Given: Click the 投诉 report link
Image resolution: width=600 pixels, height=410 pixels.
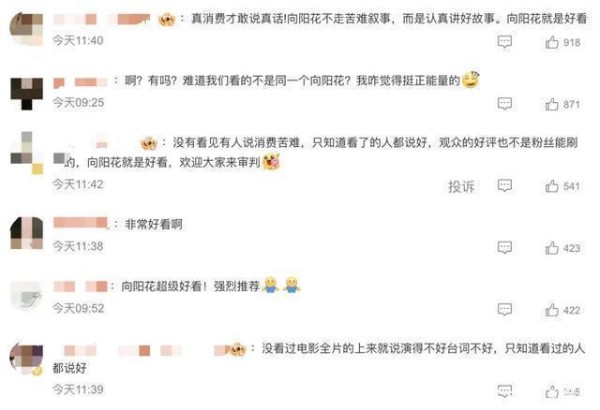Looking at the screenshot, I should point(461,186).
